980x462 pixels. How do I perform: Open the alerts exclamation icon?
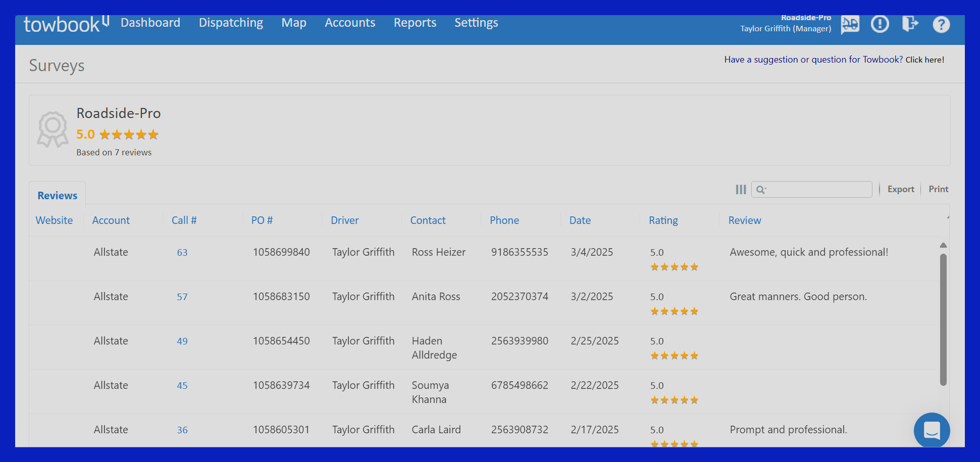click(x=880, y=24)
